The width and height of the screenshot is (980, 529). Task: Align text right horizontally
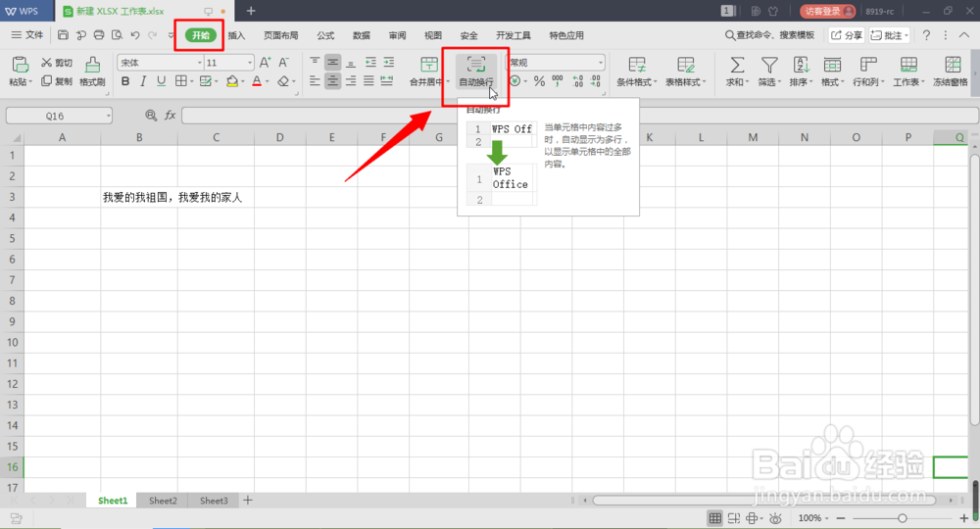(351, 80)
